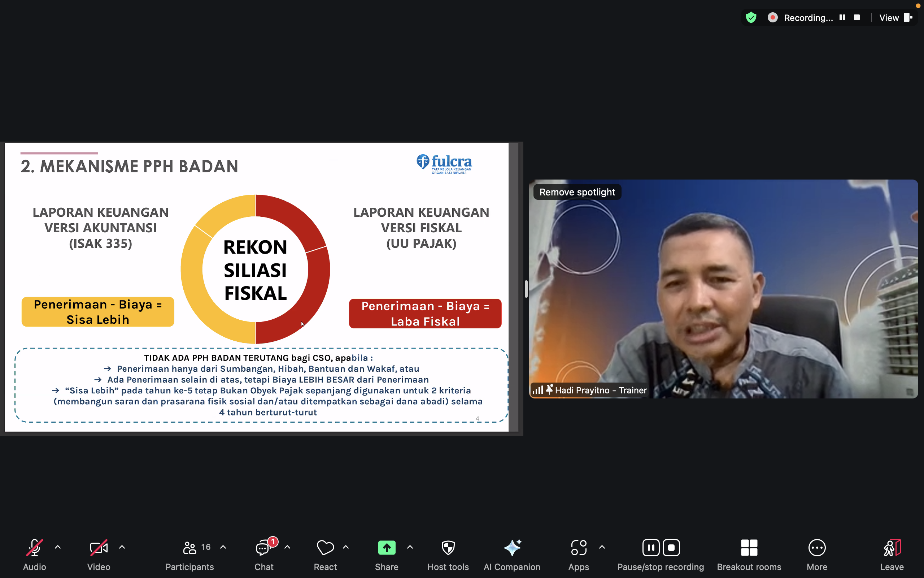Expand share options chevron next to Share
This screenshot has height=578, width=924.
click(x=410, y=547)
